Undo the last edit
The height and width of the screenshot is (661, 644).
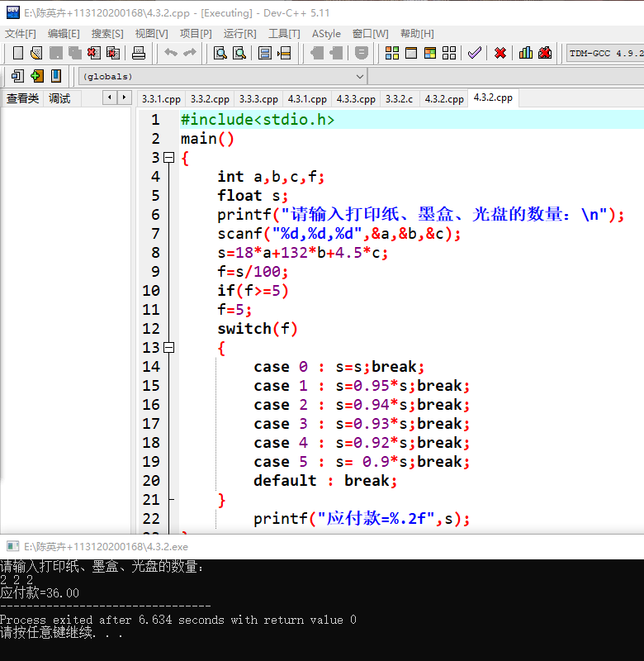click(x=171, y=53)
